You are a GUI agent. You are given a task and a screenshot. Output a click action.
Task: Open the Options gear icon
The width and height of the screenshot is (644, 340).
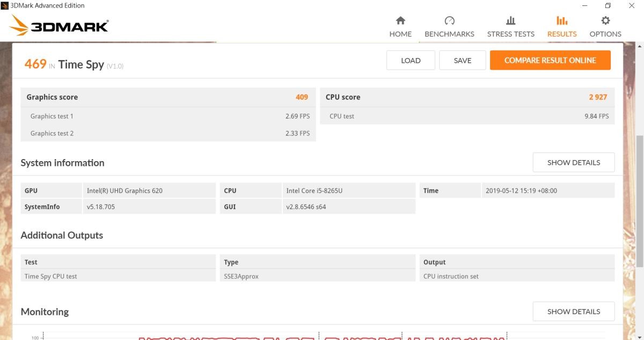pyautogui.click(x=605, y=20)
